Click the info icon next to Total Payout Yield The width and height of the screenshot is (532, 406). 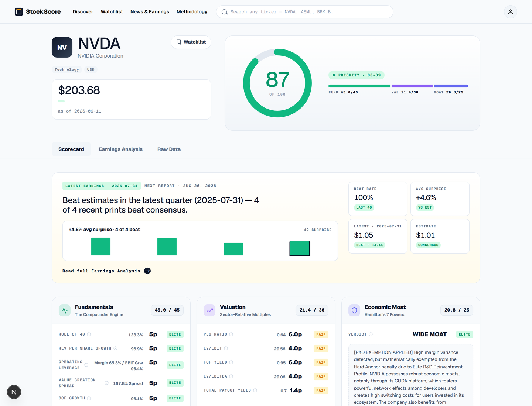[x=255, y=390]
